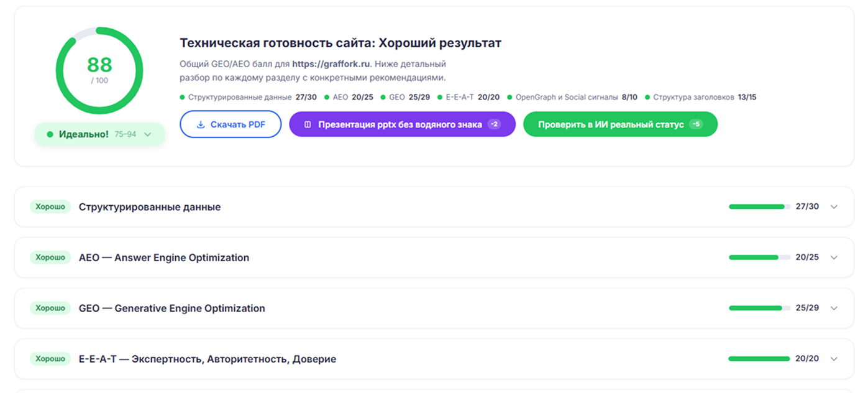
Task: Click the Структурированные данные 27/30 summary tag
Action: point(248,98)
